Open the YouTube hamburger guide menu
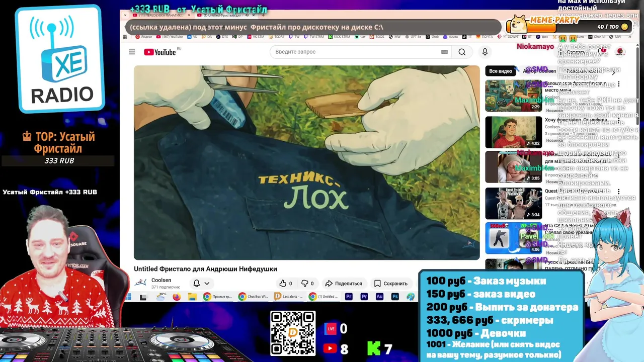Screen dimensions: 644x362 click(132, 52)
